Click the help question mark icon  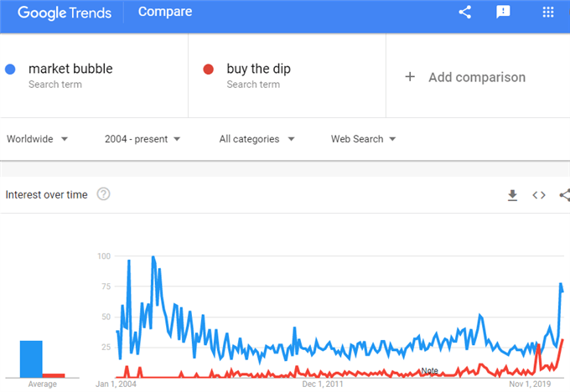click(103, 194)
